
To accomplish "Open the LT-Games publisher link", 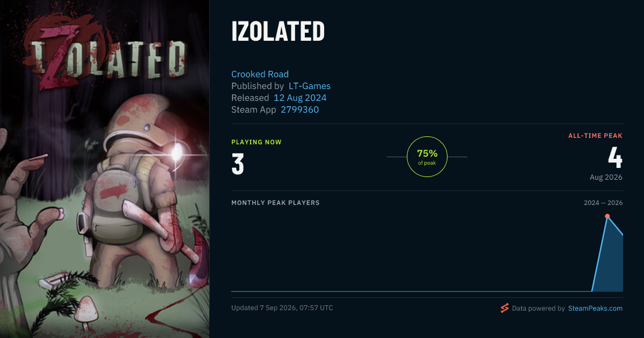I will coord(310,86).
